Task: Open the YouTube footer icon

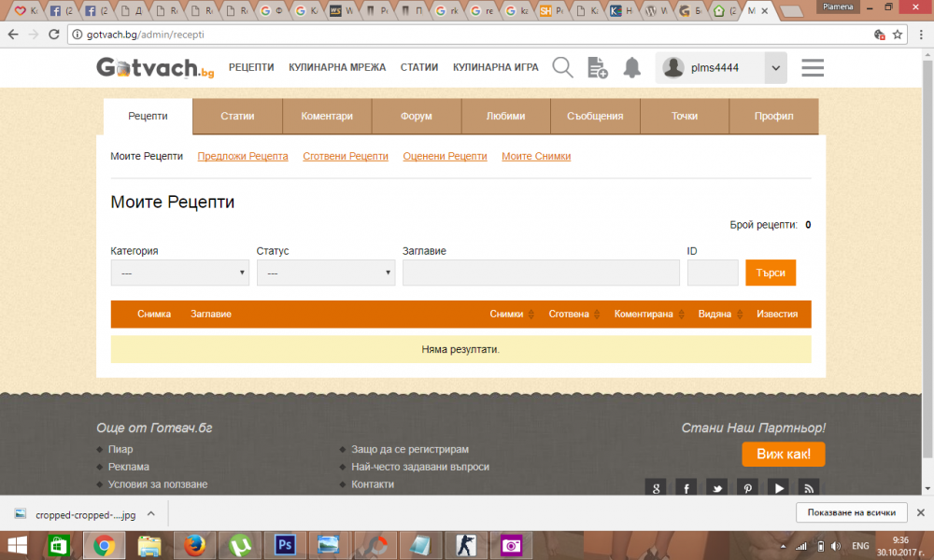Action: tap(778, 488)
